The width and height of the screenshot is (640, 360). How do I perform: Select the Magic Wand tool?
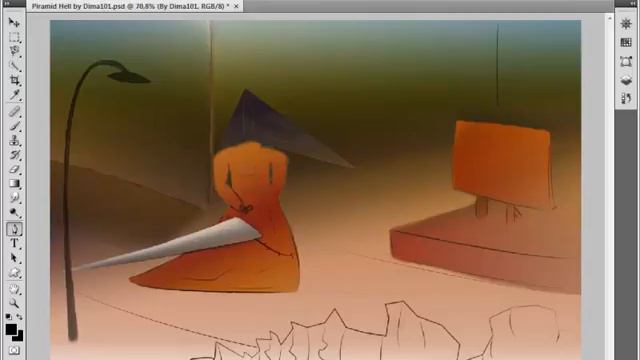click(x=14, y=66)
